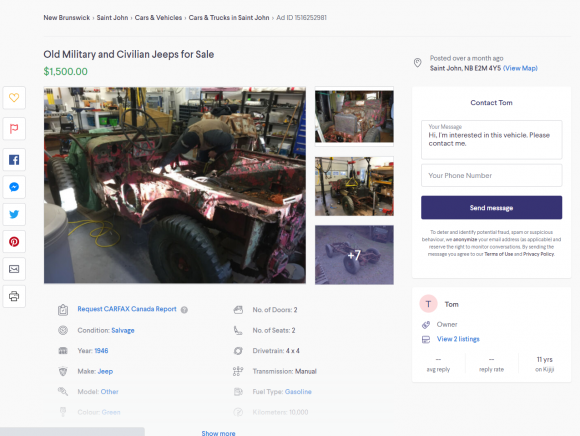
Task: View the +7 more photos thumbnail
Action: pyautogui.click(x=354, y=255)
